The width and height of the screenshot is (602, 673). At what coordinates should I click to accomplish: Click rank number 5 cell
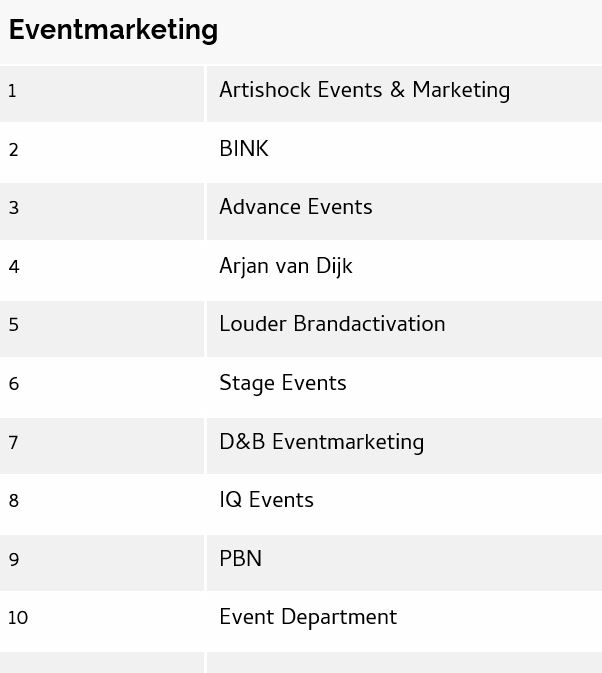(x=13, y=326)
